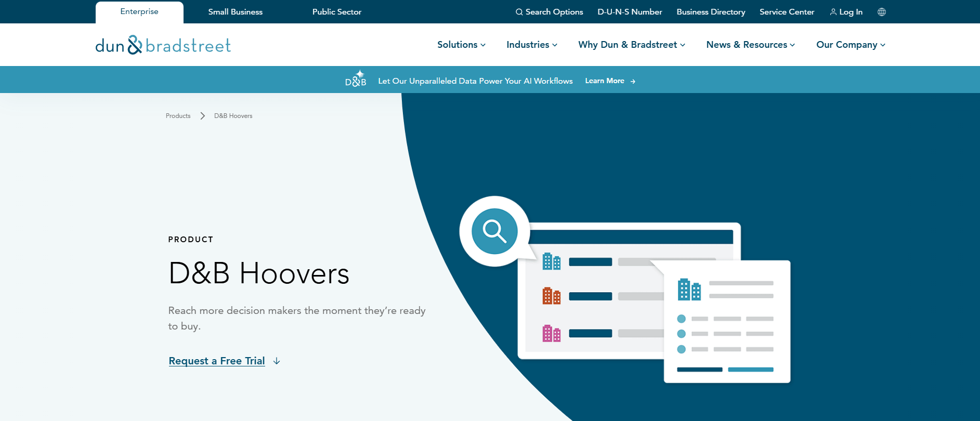Screen dimensions: 980x421
Task: Expand the Solutions menu
Action: click(462, 45)
